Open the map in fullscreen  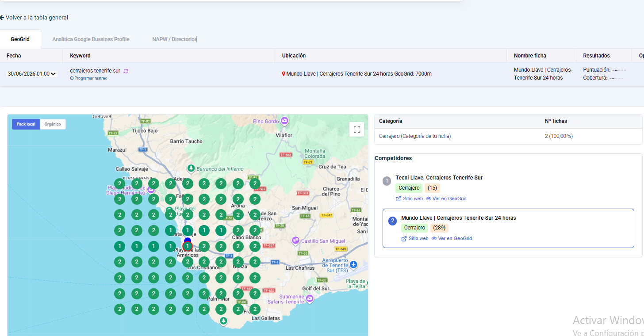coord(357,130)
